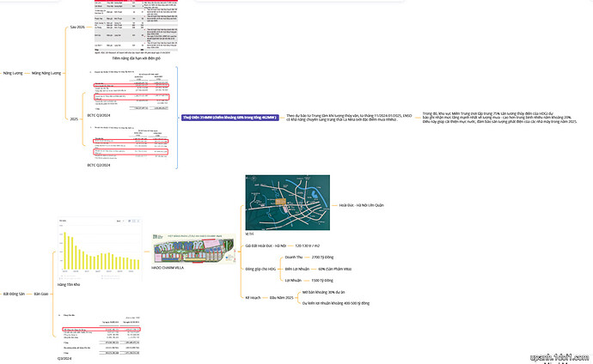Viewport: 593px width, 364px height.
Task: Click the Hàng Tồn Kho caption
Action: click(69, 285)
